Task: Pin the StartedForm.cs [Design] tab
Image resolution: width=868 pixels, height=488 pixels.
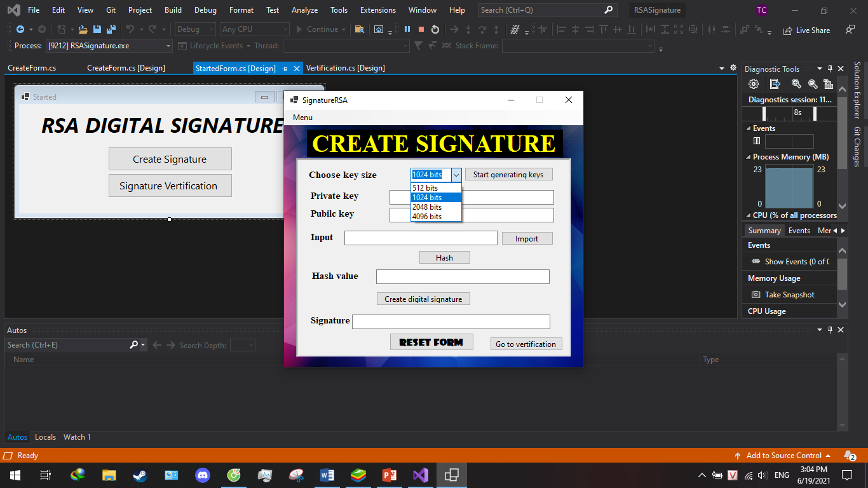Action: point(285,69)
